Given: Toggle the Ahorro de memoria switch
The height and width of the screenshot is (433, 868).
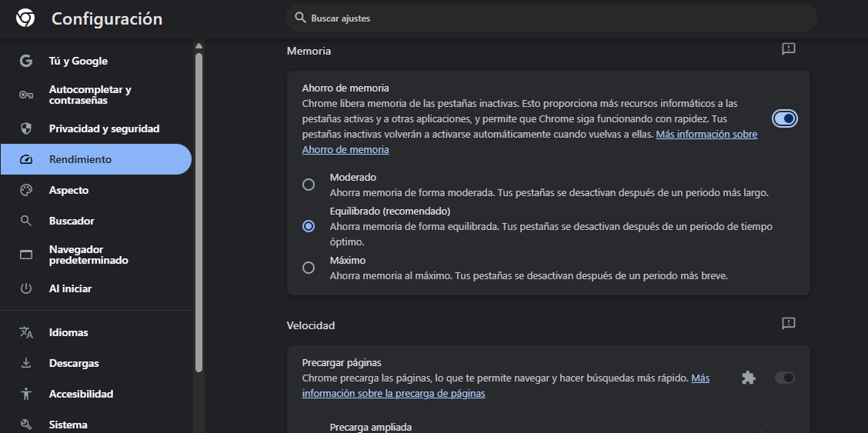Looking at the screenshot, I should click(784, 118).
